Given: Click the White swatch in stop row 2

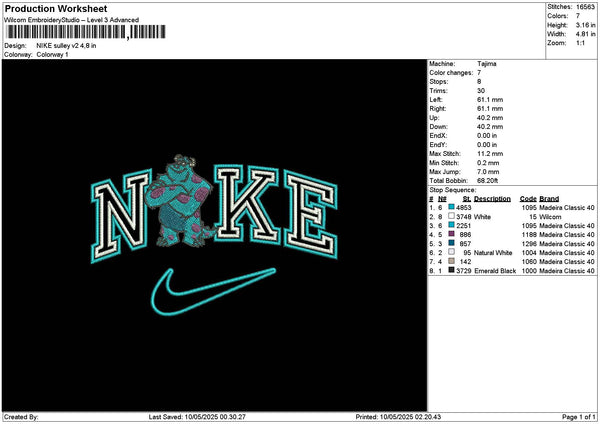Looking at the screenshot, I should (452, 216).
